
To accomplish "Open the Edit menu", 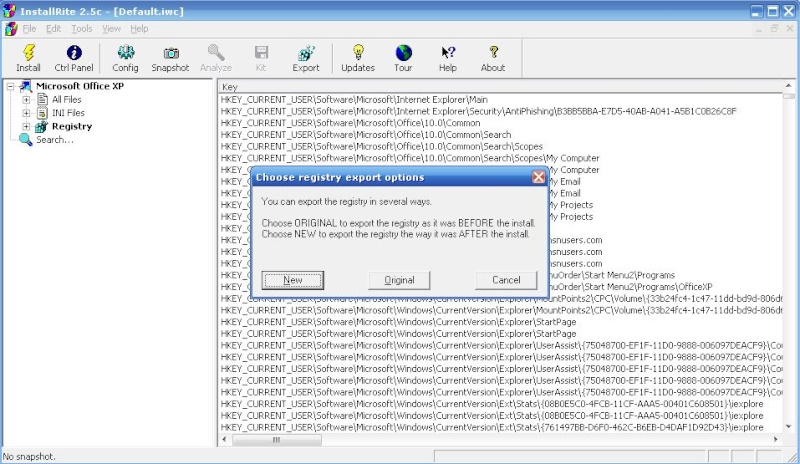I will [54, 29].
